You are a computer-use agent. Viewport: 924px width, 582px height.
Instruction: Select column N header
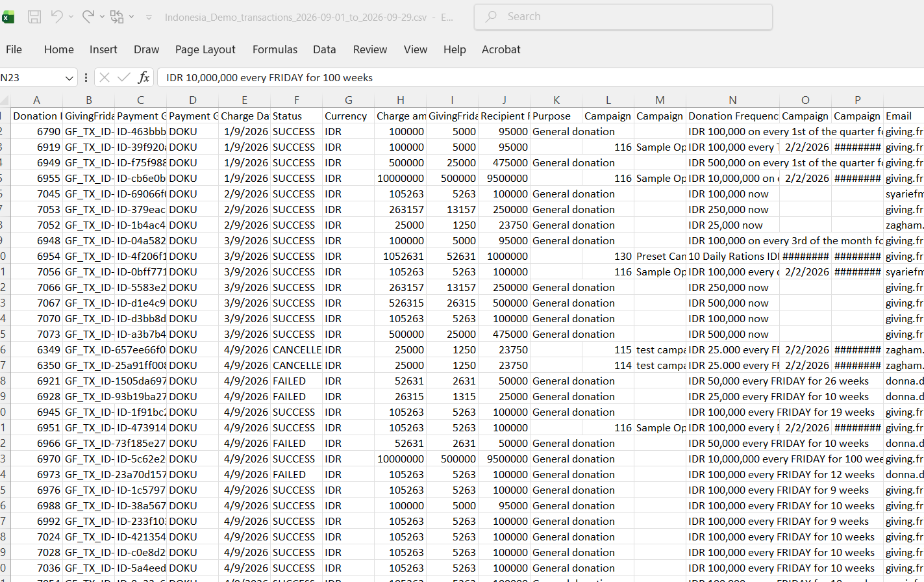point(732,100)
